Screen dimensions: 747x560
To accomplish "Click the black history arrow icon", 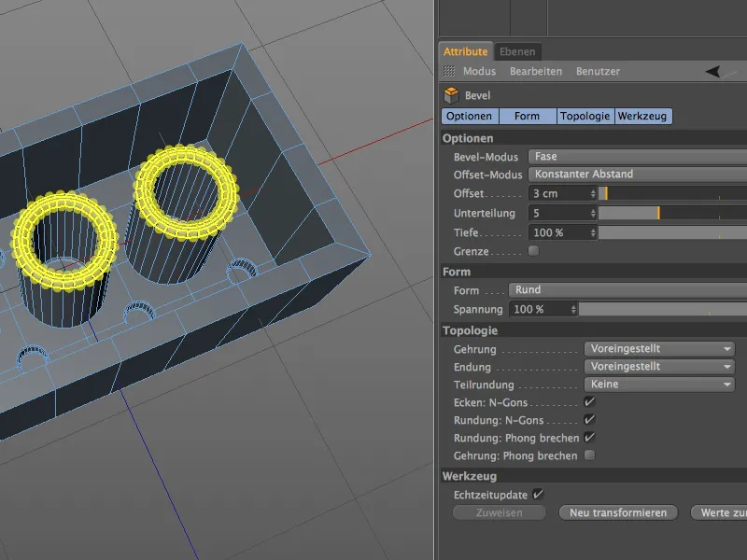I will (714, 71).
